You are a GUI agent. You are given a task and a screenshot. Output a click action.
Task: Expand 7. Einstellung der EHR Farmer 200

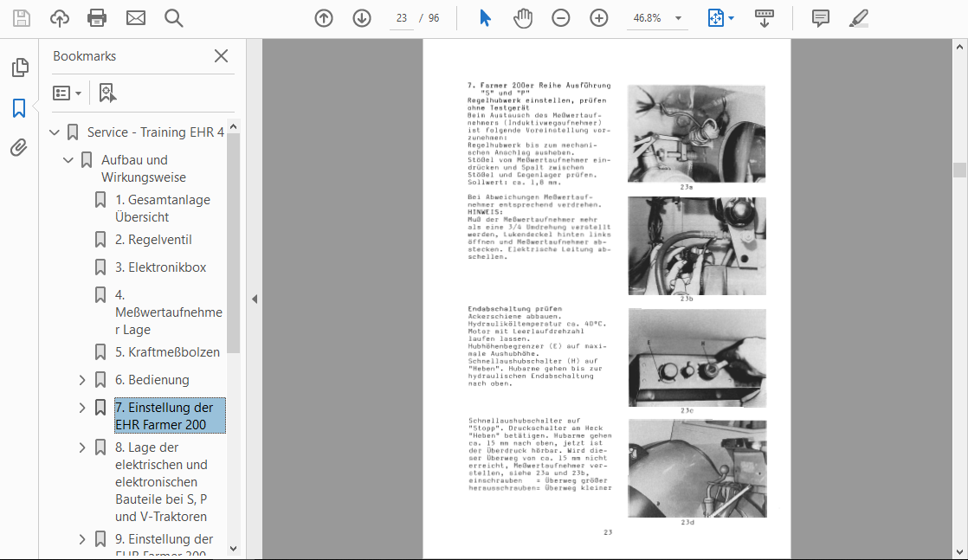[x=82, y=408]
